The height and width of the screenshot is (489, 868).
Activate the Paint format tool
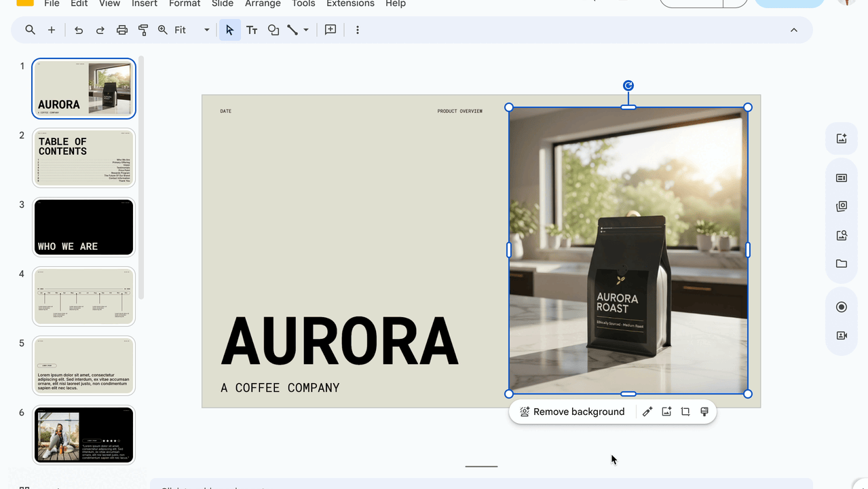point(143,30)
